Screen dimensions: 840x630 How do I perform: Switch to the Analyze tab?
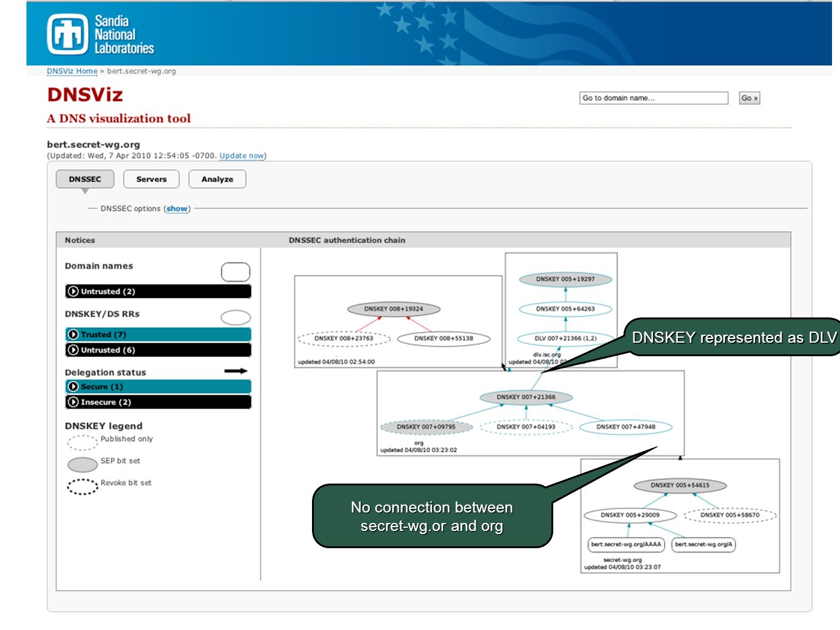coord(217,179)
